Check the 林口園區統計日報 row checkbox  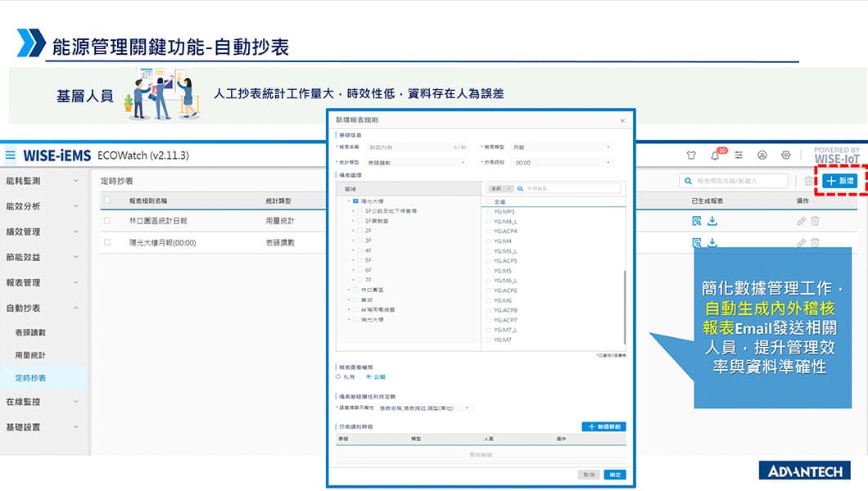(x=107, y=221)
